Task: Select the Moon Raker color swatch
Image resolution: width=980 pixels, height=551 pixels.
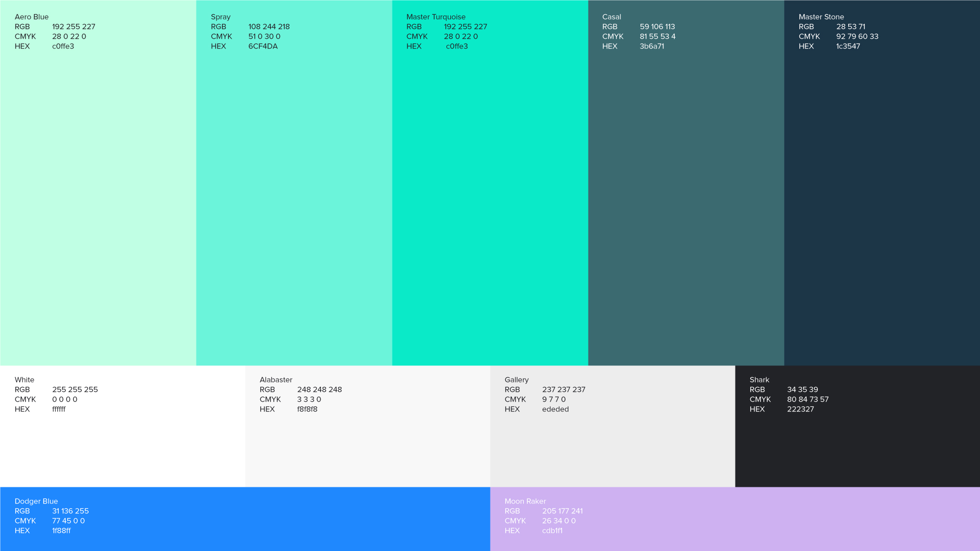Action: pyautogui.click(x=735, y=519)
